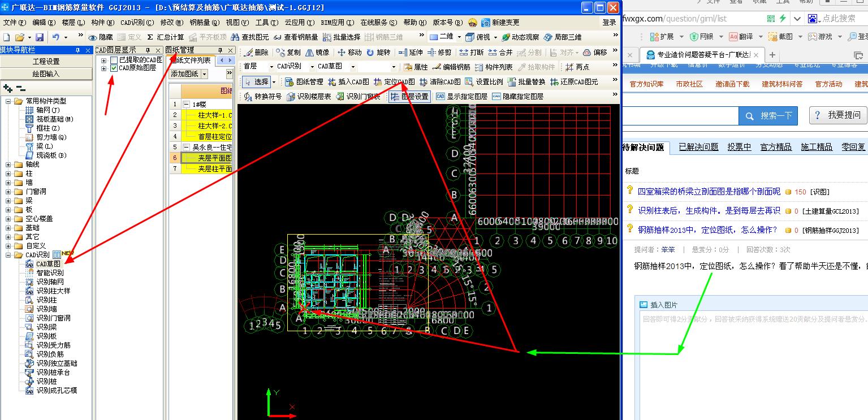868x420 pixels.
Task: Toggle the 图层设置 layer settings button
Action: [409, 96]
